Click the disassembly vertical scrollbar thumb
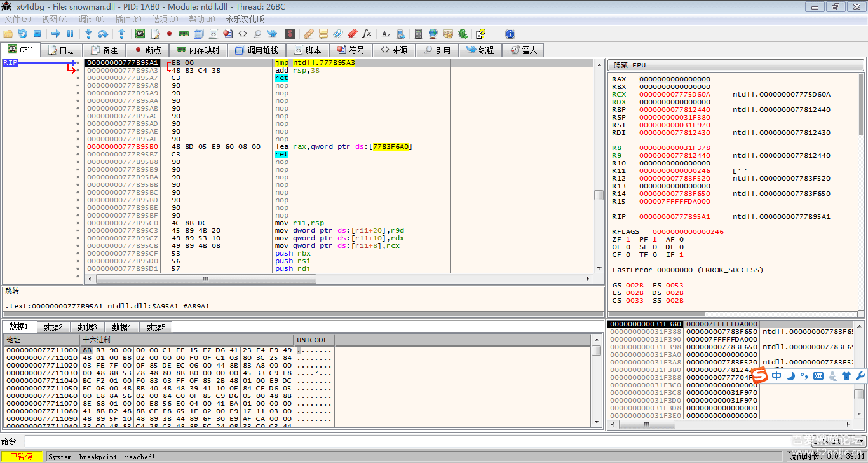The width and height of the screenshot is (868, 463). 599,195
